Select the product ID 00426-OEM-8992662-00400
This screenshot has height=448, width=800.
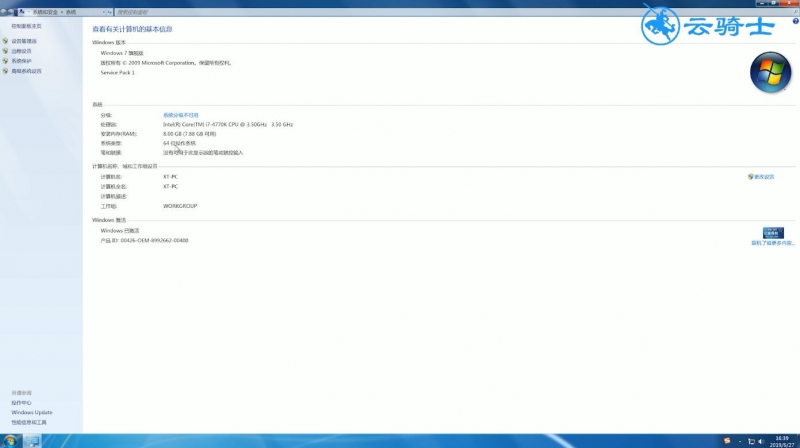[x=144, y=240]
